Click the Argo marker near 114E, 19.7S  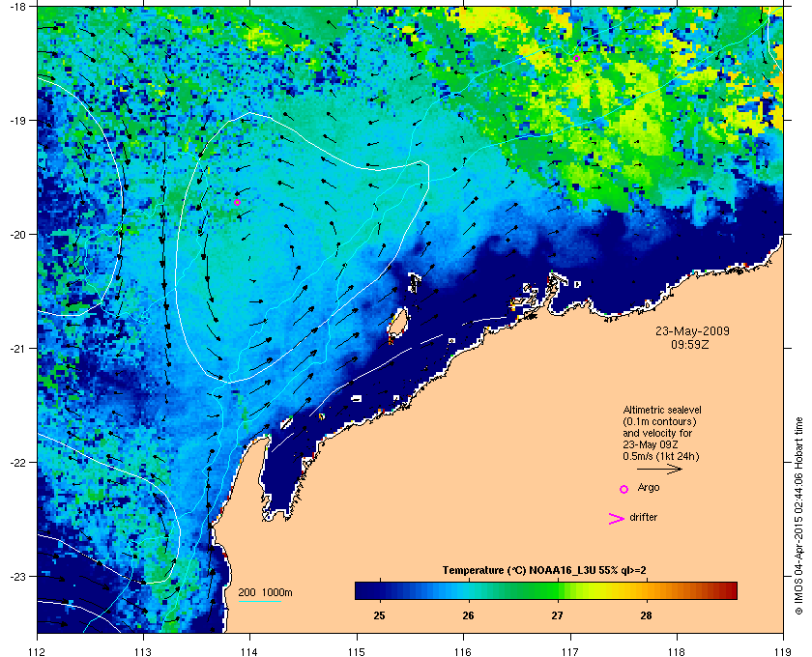click(237, 202)
